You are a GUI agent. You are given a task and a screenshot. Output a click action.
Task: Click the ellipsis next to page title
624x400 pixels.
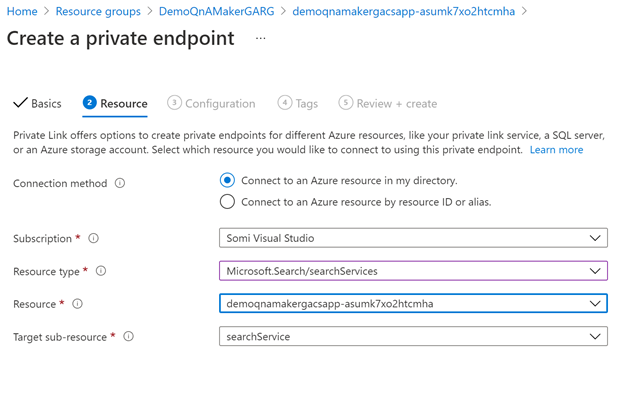coord(261,39)
